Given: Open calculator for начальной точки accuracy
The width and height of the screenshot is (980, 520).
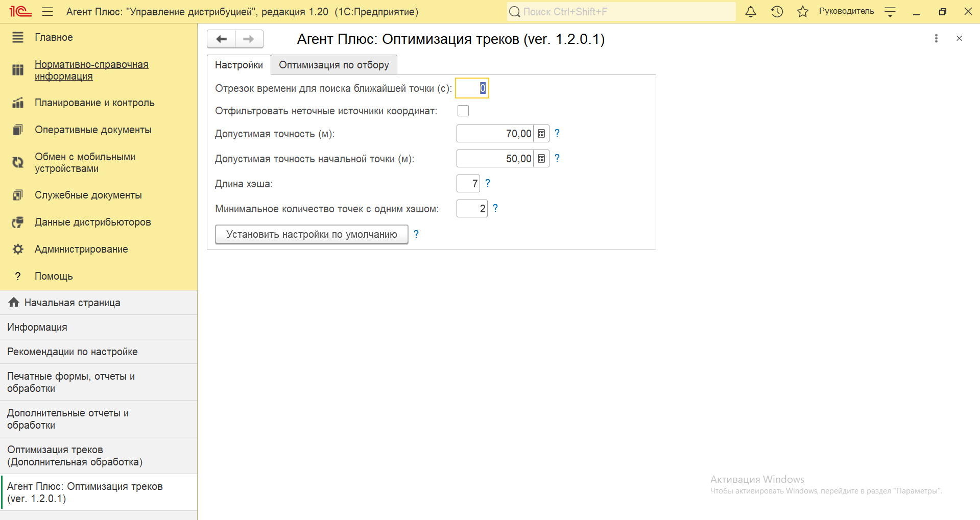Looking at the screenshot, I should click(541, 159).
